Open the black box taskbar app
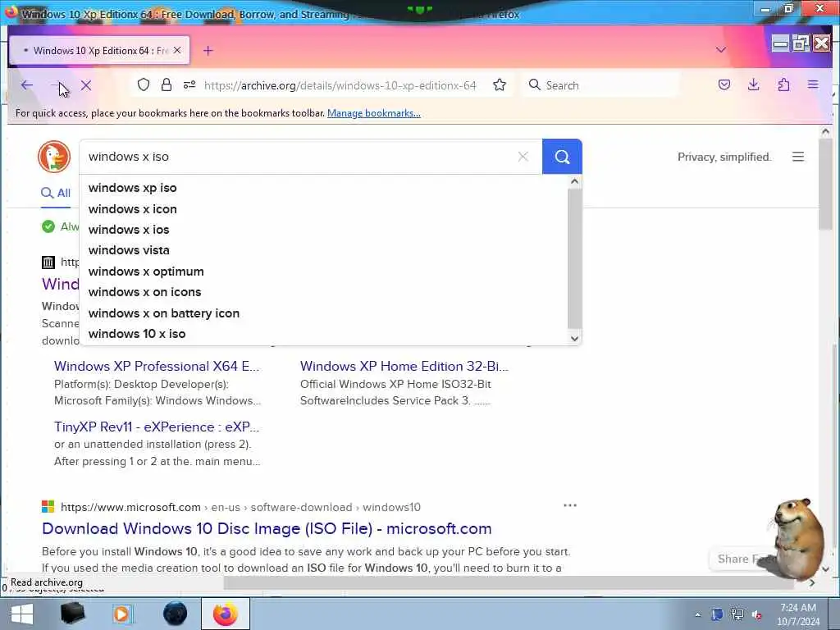 tap(72, 614)
